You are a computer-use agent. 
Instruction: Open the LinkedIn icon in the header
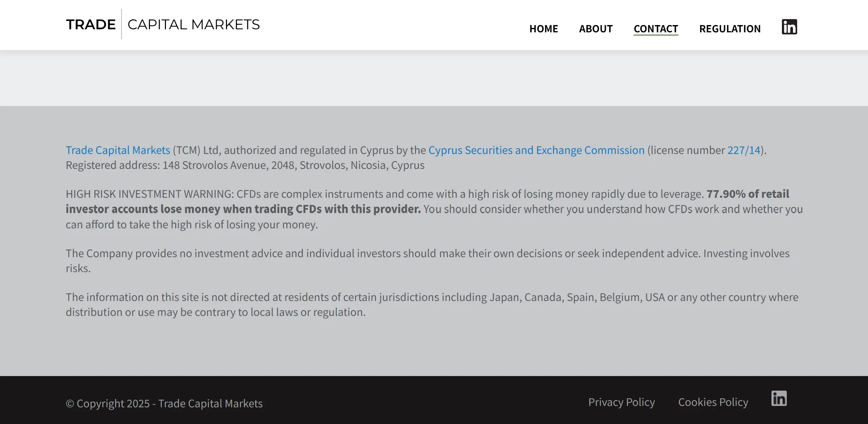(x=789, y=27)
